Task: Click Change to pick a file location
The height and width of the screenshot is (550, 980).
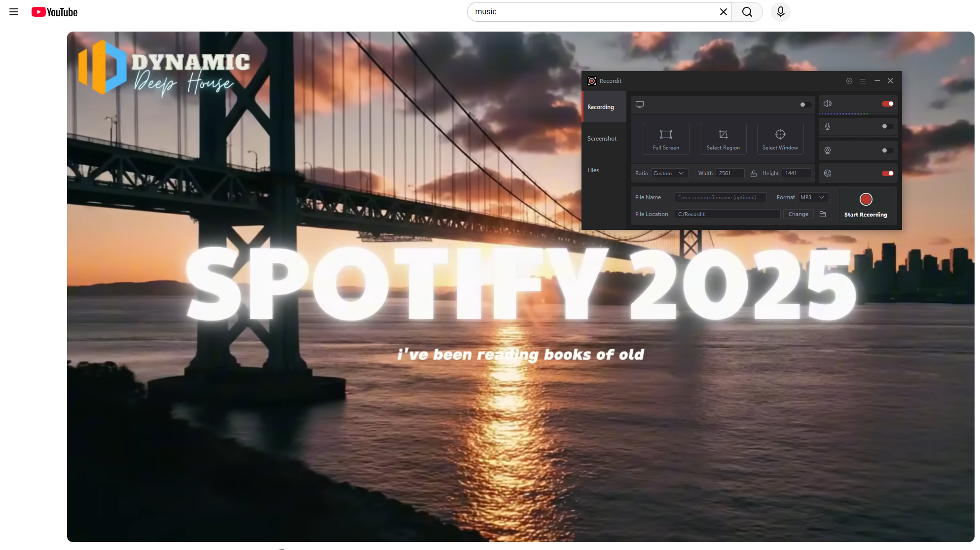Action: 798,214
